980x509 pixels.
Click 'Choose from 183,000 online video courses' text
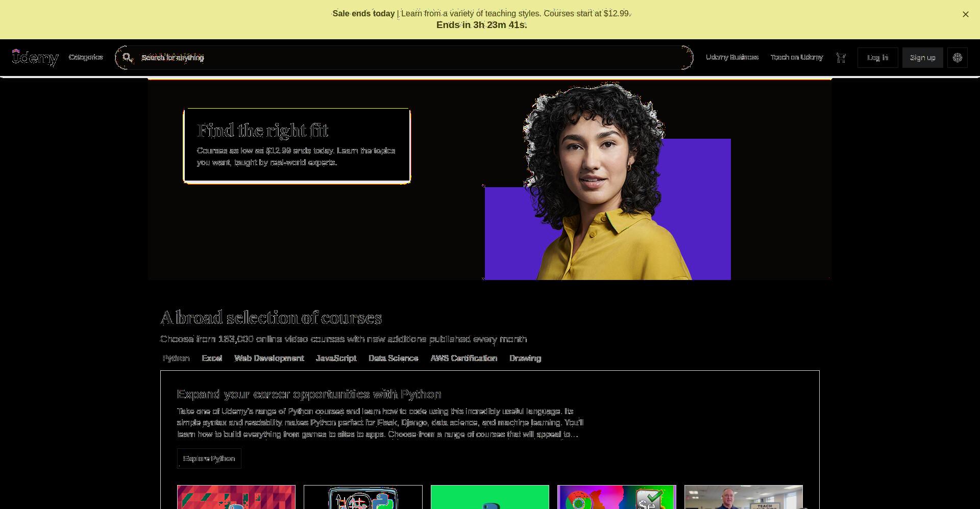(x=344, y=339)
